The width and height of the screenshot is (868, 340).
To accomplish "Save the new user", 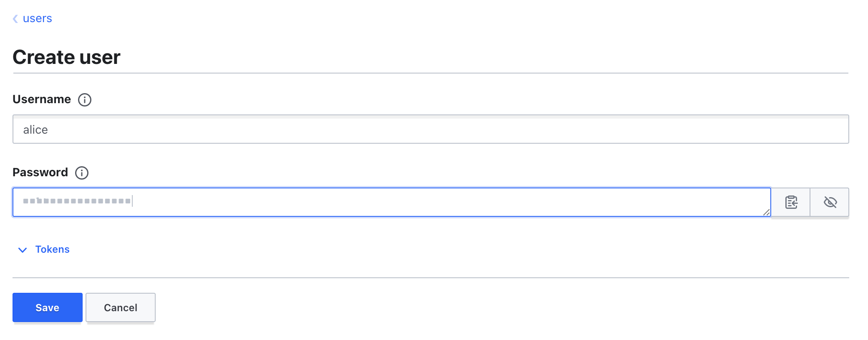I will (x=47, y=307).
